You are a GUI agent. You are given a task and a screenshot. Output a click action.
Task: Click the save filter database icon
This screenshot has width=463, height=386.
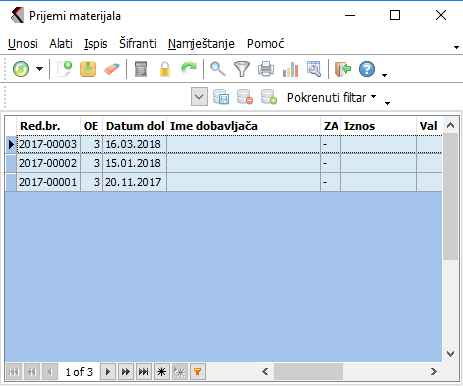click(221, 97)
